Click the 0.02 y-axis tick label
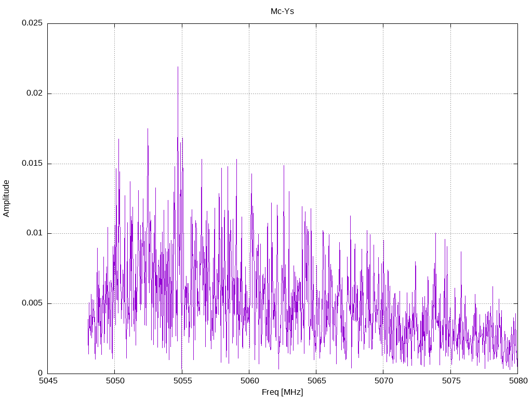This screenshot has height=399, width=532. (x=35, y=93)
